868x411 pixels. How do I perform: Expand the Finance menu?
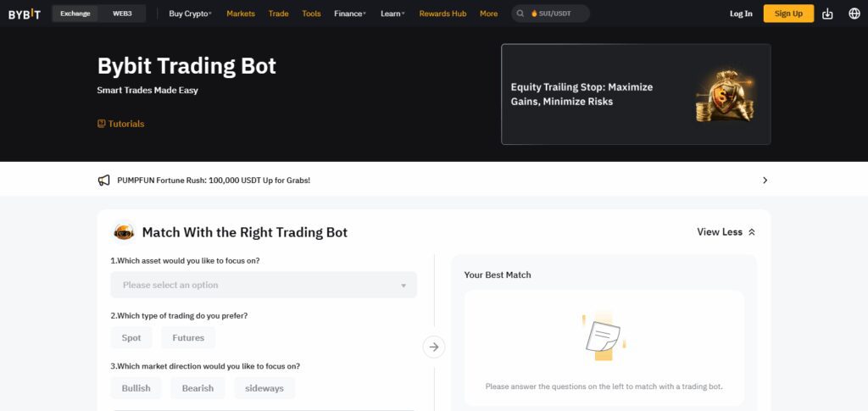click(x=350, y=14)
